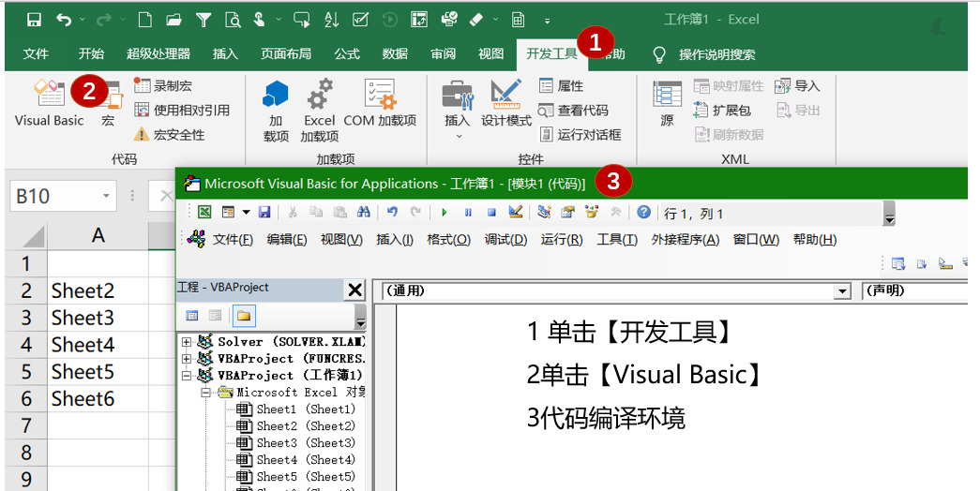Expand the VBAProject (FUNCRES tree node
The width and height of the screenshot is (980, 491).
pos(187,359)
